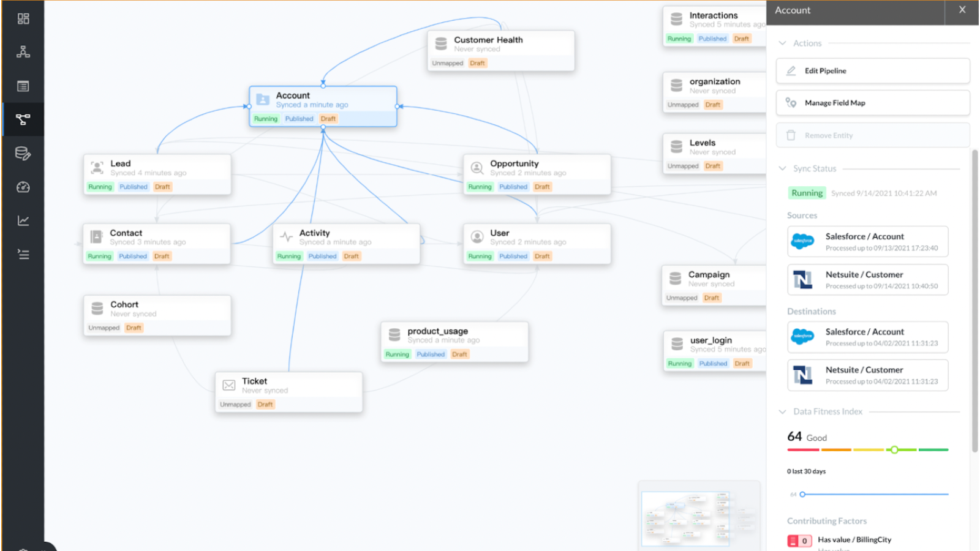Select the Opportunity entity node
The height and width of the screenshot is (551, 980).
point(537,174)
